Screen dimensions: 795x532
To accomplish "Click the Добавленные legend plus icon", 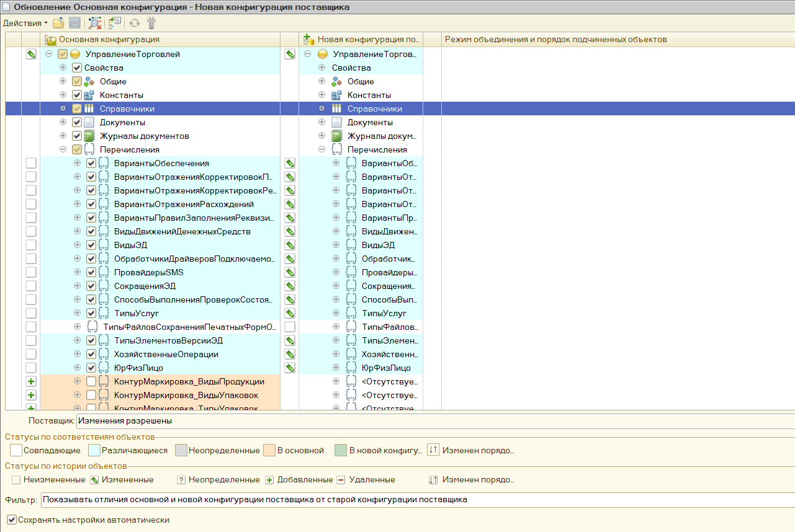I will click(x=269, y=480).
